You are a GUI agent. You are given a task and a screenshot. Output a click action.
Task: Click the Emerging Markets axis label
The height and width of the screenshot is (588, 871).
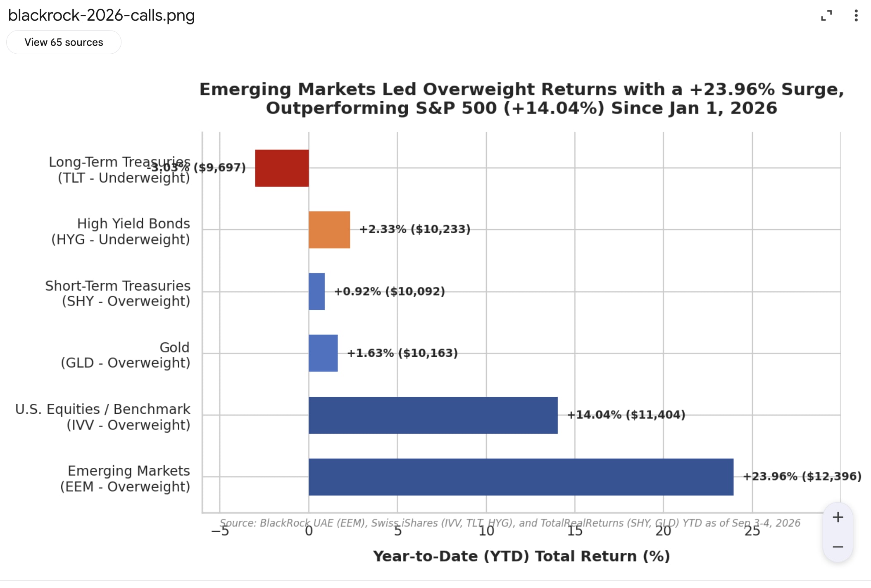click(125, 479)
